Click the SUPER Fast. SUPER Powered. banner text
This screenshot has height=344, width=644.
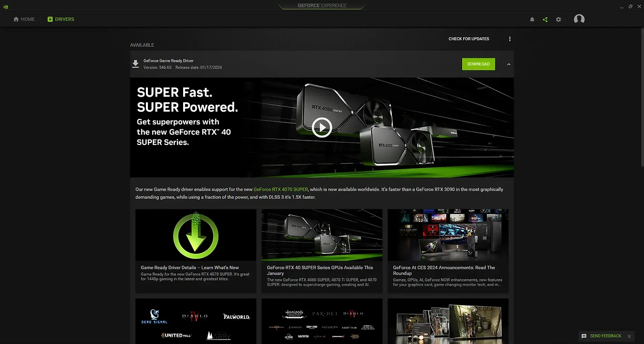187,100
